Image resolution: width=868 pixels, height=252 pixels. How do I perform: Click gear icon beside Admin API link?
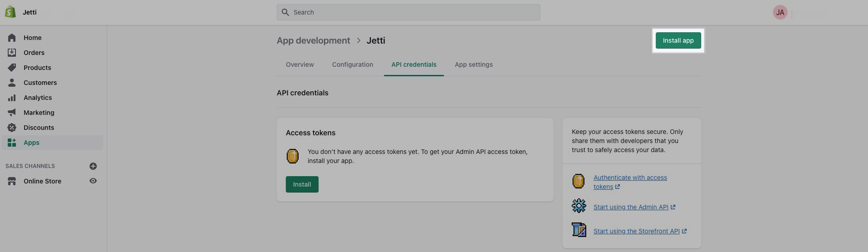(x=579, y=206)
